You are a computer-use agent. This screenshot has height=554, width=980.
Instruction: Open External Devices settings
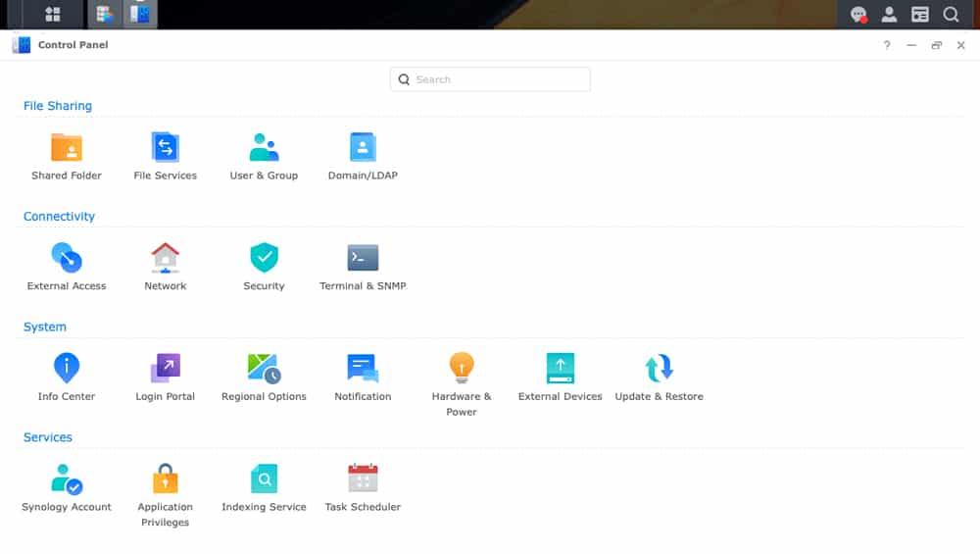coord(560,378)
